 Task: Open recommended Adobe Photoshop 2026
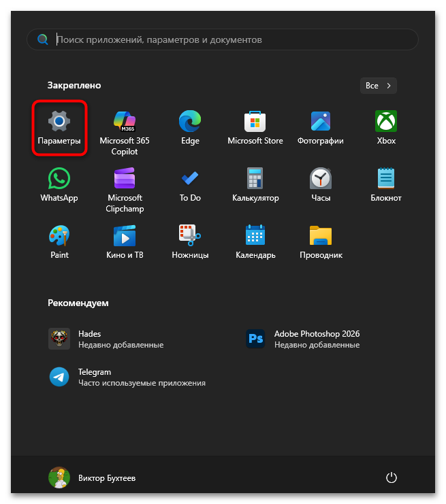tap(302, 339)
